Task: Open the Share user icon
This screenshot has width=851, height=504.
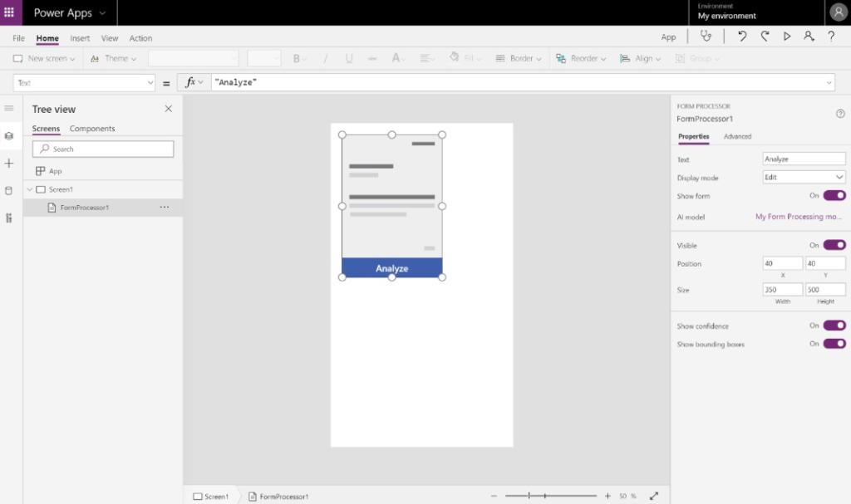Action: (x=809, y=37)
